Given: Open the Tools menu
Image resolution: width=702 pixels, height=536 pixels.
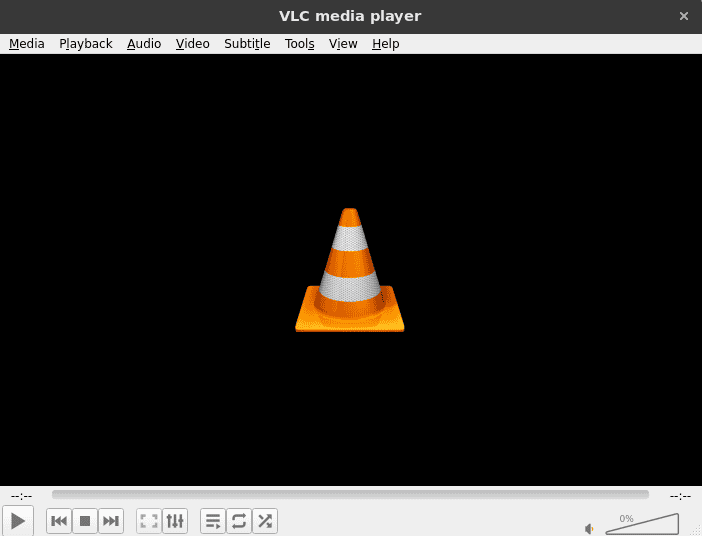Looking at the screenshot, I should [x=300, y=44].
